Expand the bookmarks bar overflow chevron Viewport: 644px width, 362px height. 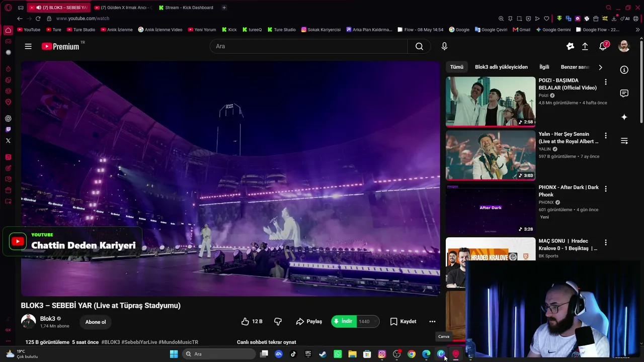click(x=638, y=30)
